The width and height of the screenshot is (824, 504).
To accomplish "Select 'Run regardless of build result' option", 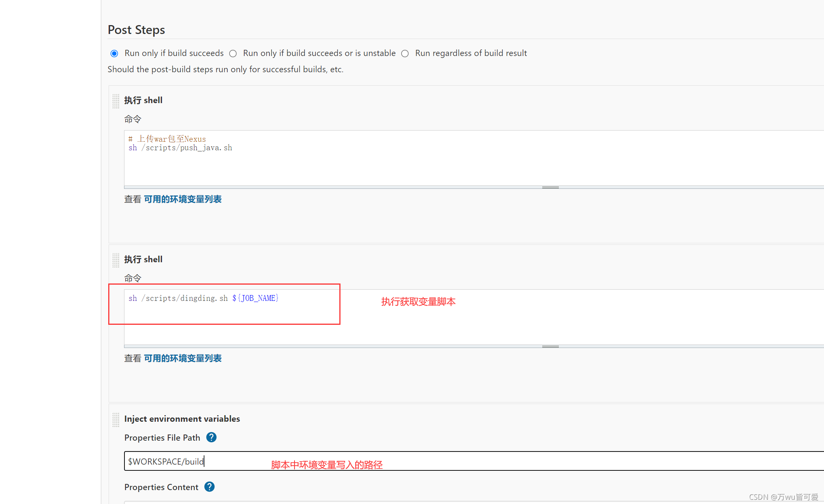I will 405,53.
